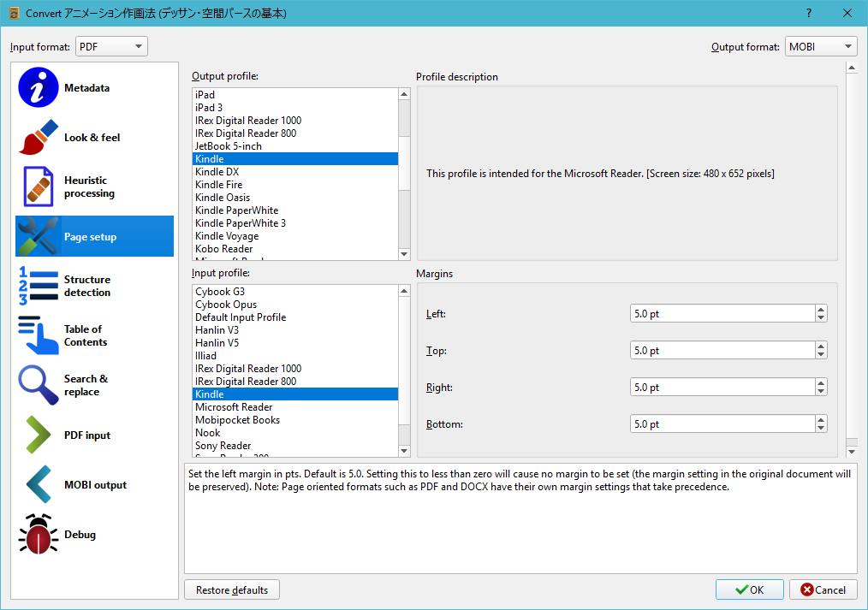Increase the Top margin value
Screen dimensions: 868x610
pyautogui.click(x=821, y=346)
